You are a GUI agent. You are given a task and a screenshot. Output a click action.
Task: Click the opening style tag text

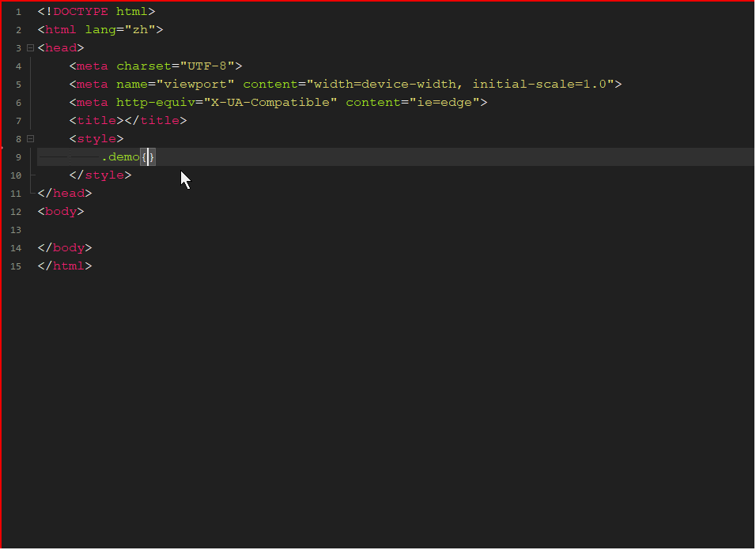(x=96, y=139)
